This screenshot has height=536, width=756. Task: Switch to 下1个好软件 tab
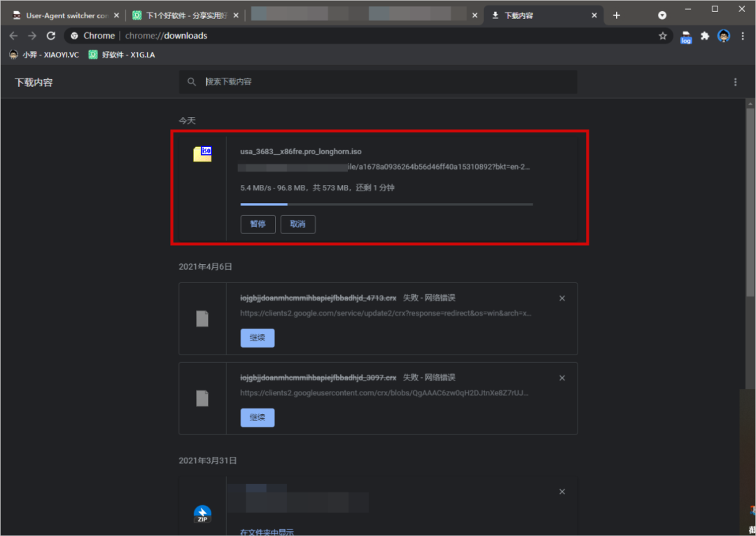182,15
